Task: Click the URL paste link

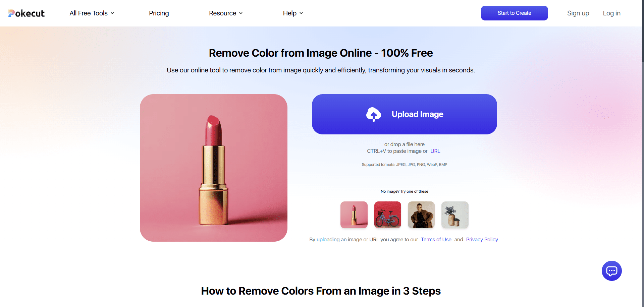Action: pos(435,151)
